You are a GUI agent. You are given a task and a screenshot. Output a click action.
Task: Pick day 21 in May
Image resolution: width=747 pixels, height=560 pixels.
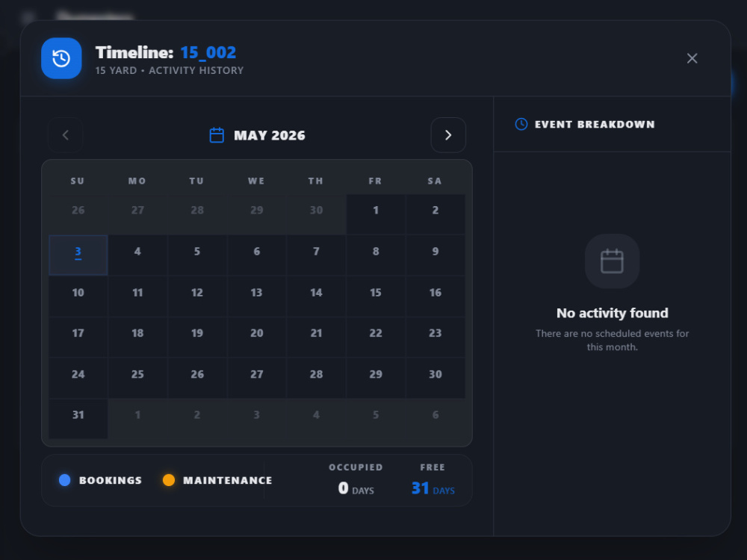[316, 337]
